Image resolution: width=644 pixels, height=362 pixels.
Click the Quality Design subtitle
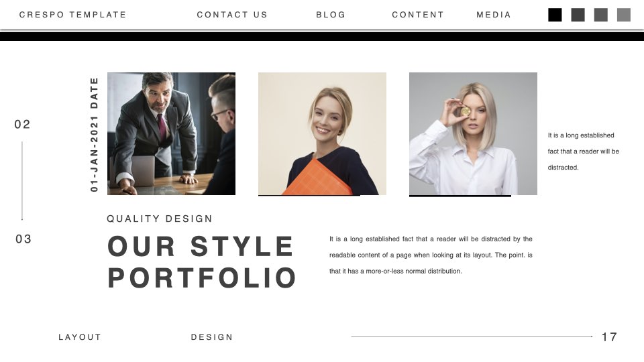click(x=160, y=219)
